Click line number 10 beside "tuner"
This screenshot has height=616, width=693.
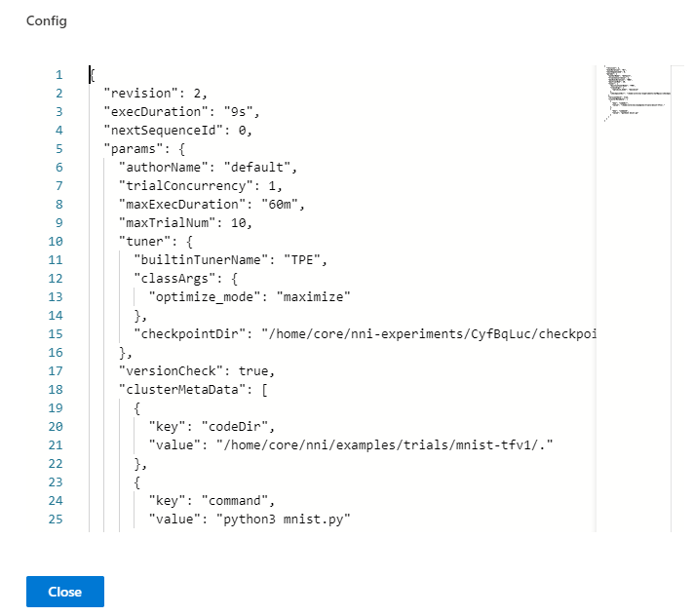55,242
